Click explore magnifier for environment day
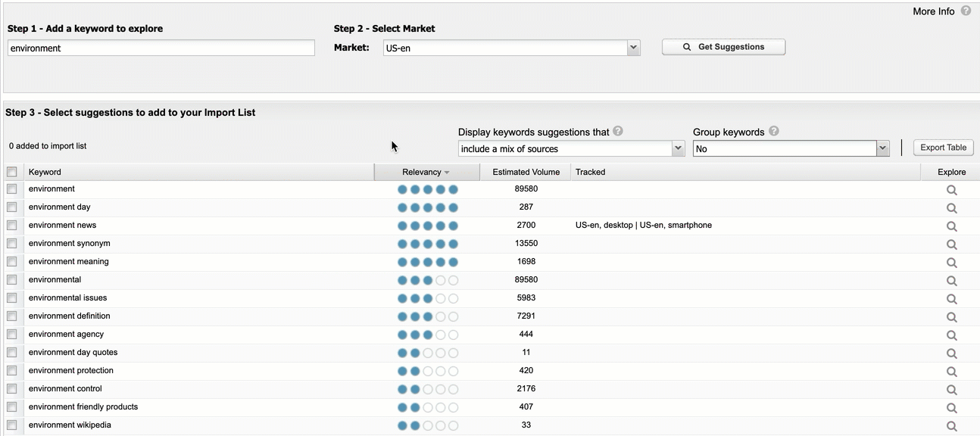This screenshot has width=980, height=436. 951,208
